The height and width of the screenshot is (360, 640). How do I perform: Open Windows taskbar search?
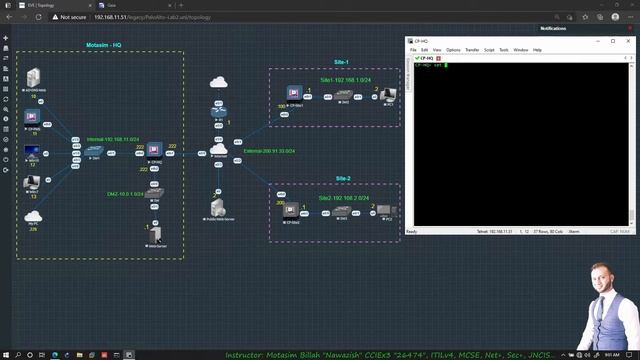[x=18, y=355]
